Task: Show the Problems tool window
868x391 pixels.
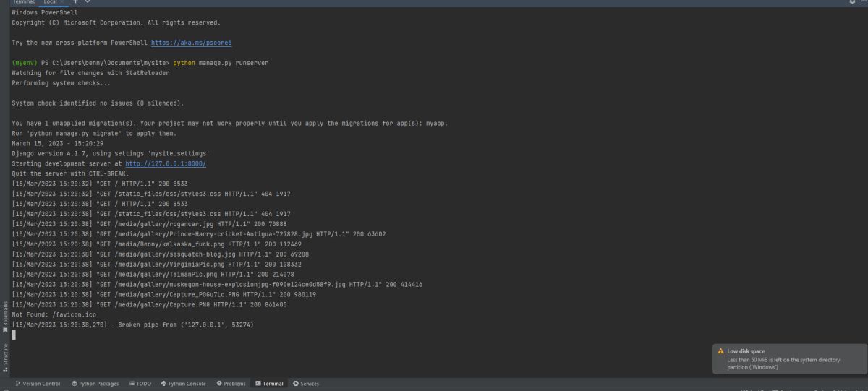Action: [x=231, y=384]
